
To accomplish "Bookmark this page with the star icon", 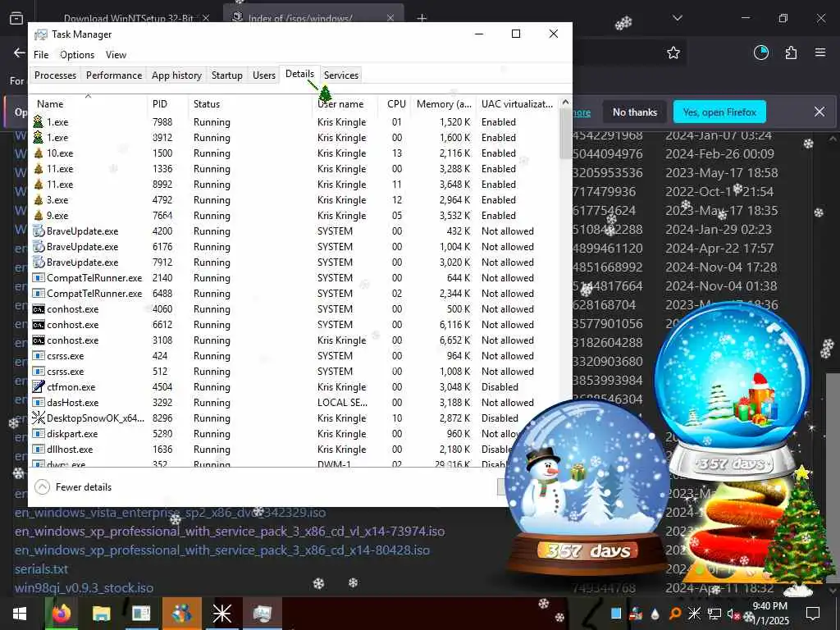I will pyautogui.click(x=673, y=52).
